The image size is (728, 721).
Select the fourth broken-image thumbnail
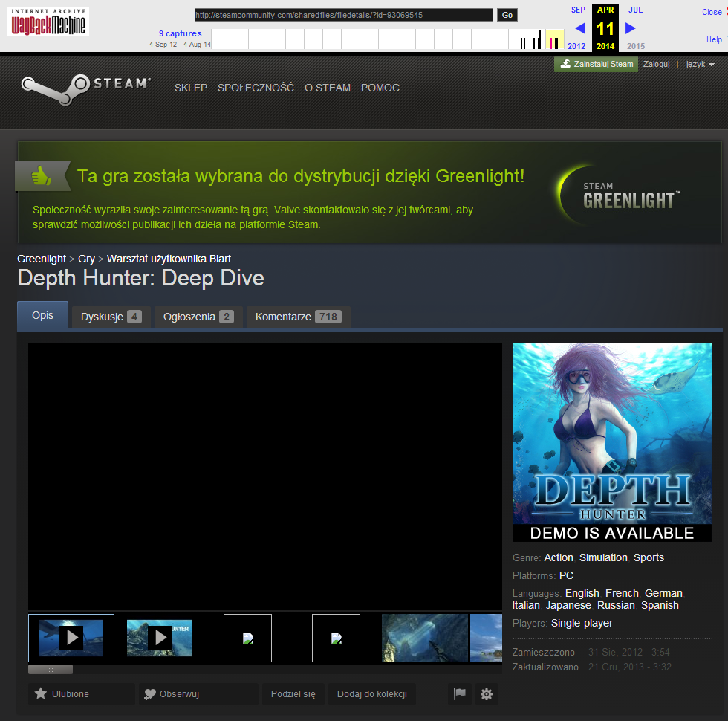tap(336, 638)
